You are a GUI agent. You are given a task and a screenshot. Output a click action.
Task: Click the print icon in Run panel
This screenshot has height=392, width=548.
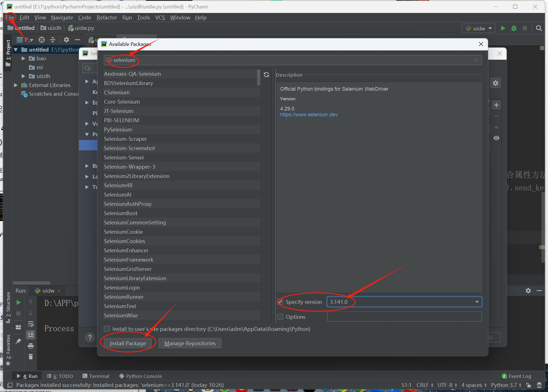(x=31, y=346)
